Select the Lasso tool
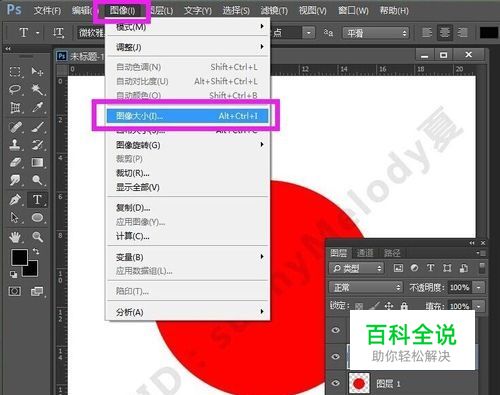 15,89
